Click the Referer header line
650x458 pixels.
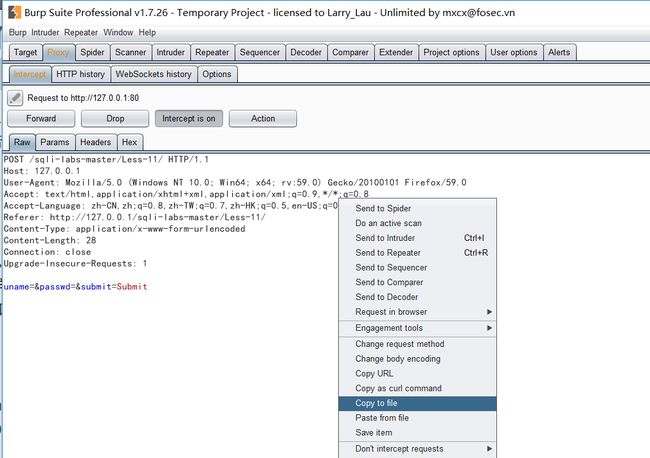click(x=135, y=217)
